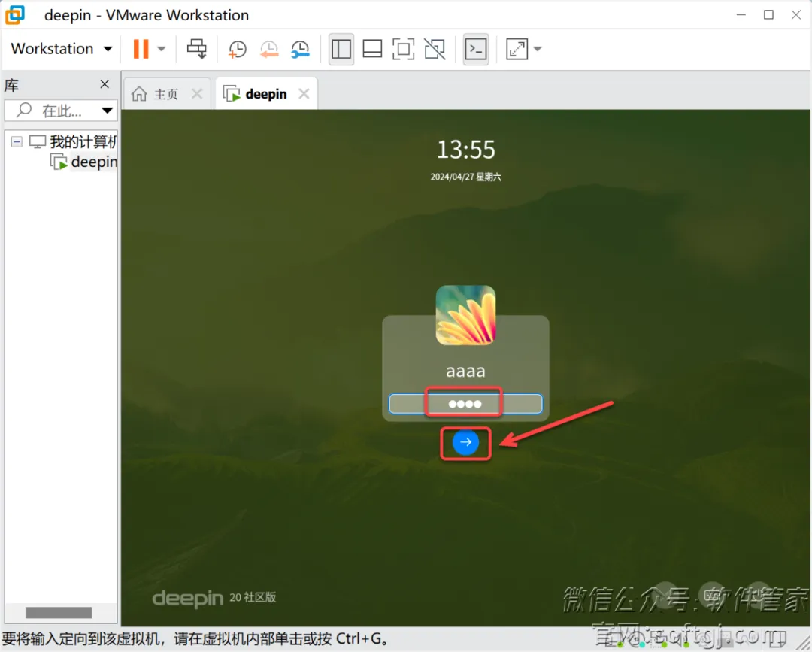Close the 主页 tab

(x=197, y=94)
